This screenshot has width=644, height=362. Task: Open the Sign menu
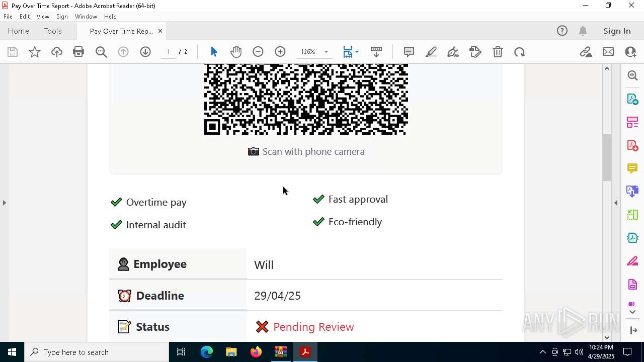point(62,17)
